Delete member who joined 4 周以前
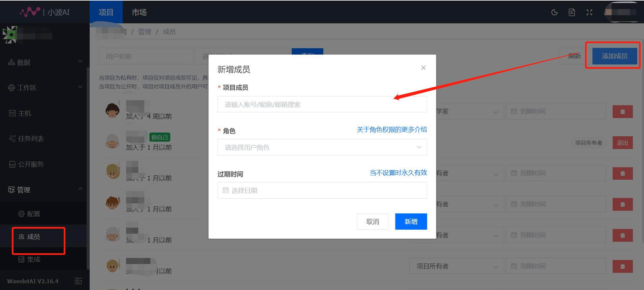 (x=622, y=112)
